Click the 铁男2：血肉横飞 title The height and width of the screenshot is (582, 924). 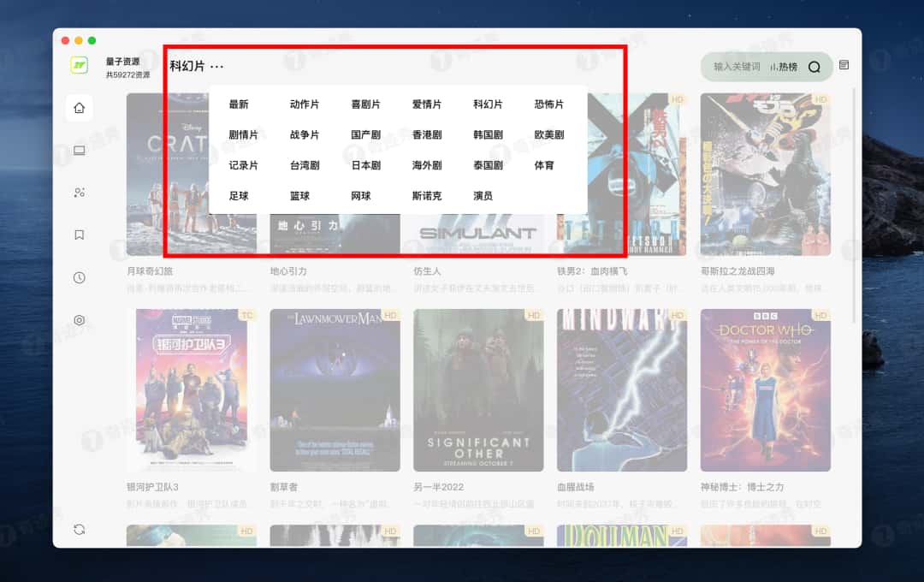[592, 271]
